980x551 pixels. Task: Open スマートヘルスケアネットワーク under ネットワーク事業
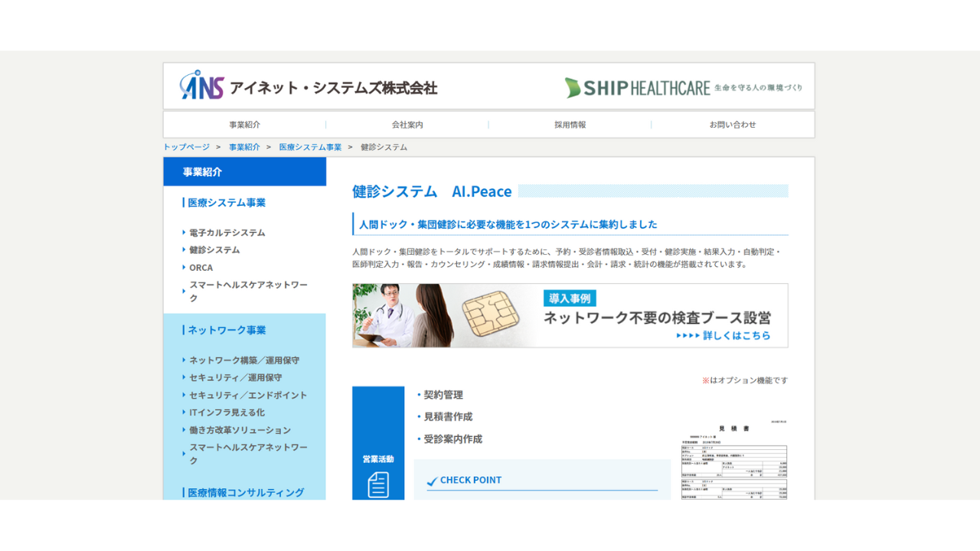pos(247,454)
